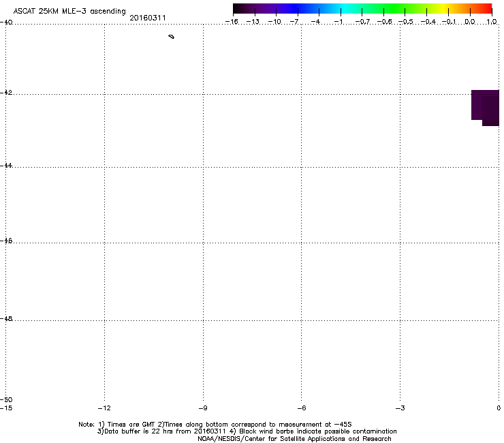Image resolution: width=504 pixels, height=443 pixels.
Task: Pick the black left end of the color bar
Action: coord(237,9)
